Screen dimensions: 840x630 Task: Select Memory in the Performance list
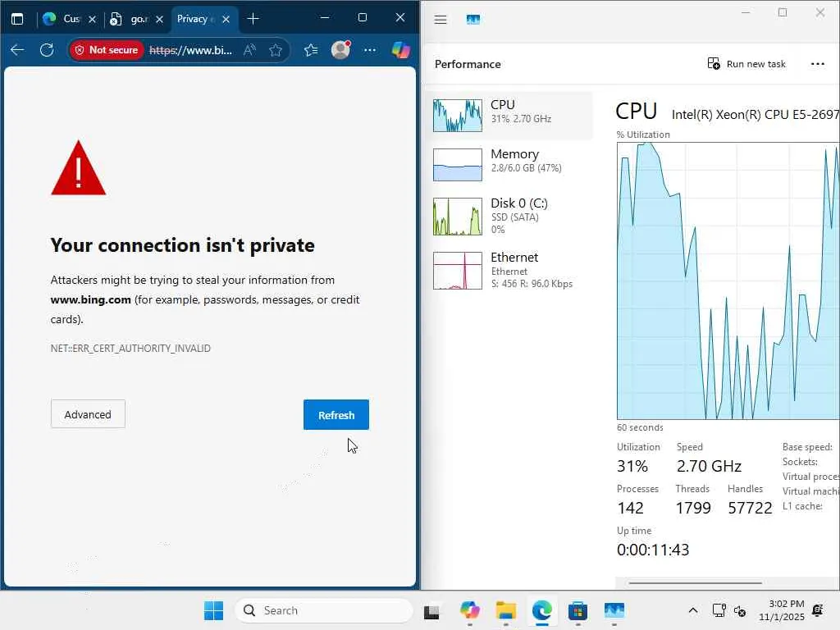tap(509, 164)
